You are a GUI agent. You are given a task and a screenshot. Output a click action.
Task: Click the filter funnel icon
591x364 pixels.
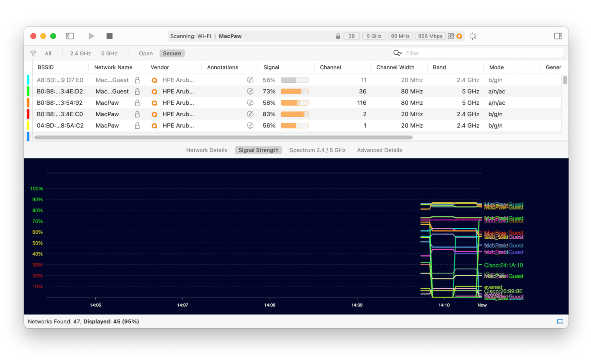(x=33, y=53)
